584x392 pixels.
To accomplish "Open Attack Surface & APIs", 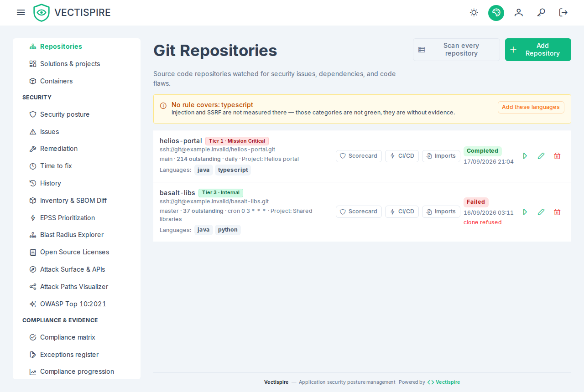I will [x=77, y=269].
